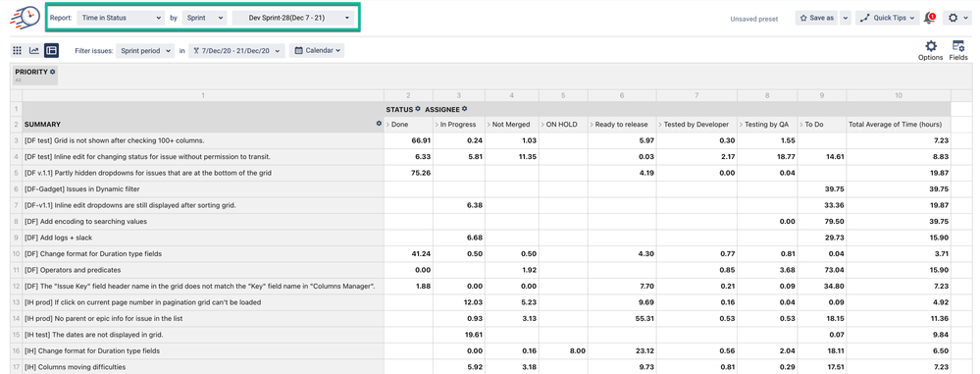
Task: Open the Quick Tips dropdown
Action: (887, 18)
